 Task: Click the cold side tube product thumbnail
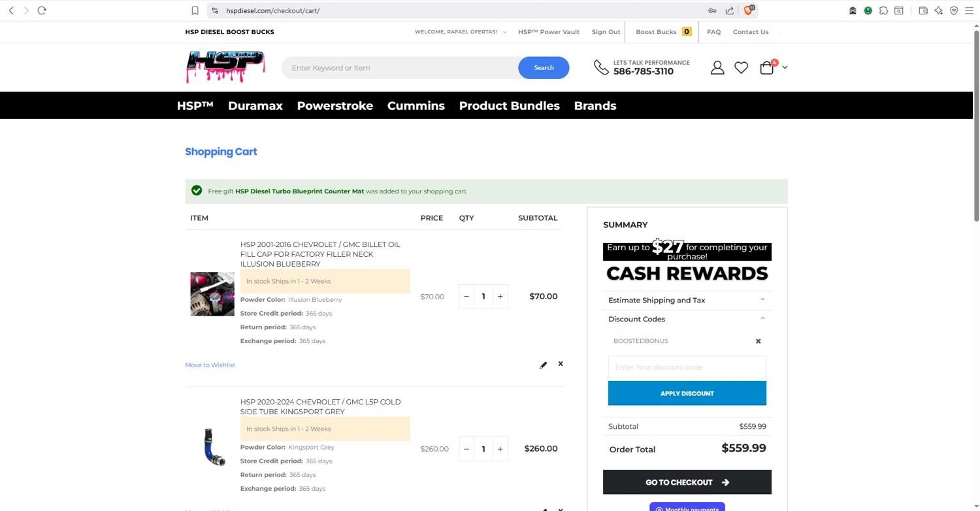[212, 447]
